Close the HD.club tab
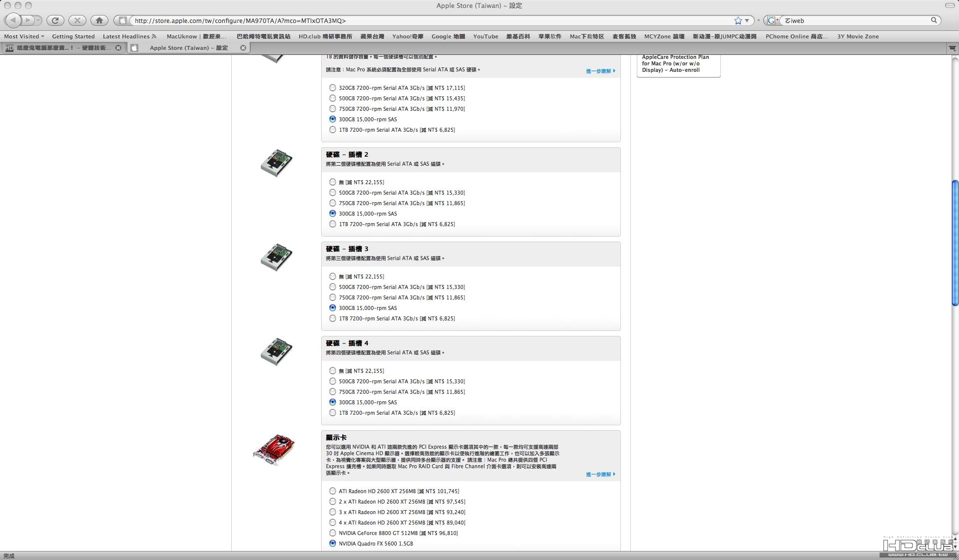959x560 pixels. 118,48
